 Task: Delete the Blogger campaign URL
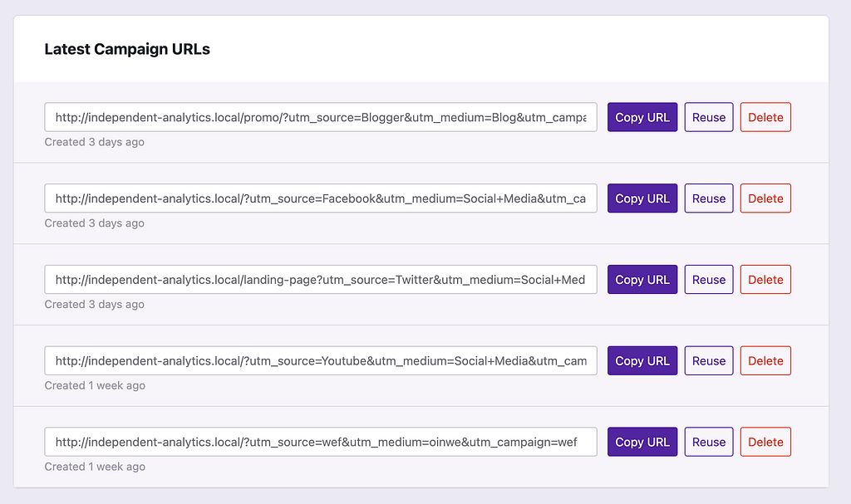click(x=765, y=117)
